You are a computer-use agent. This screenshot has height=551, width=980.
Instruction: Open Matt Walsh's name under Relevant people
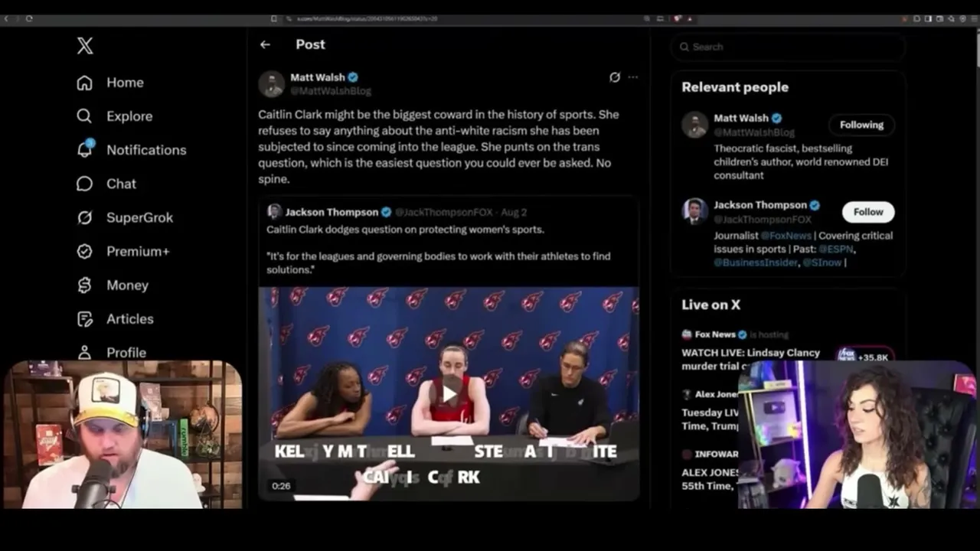pos(741,118)
